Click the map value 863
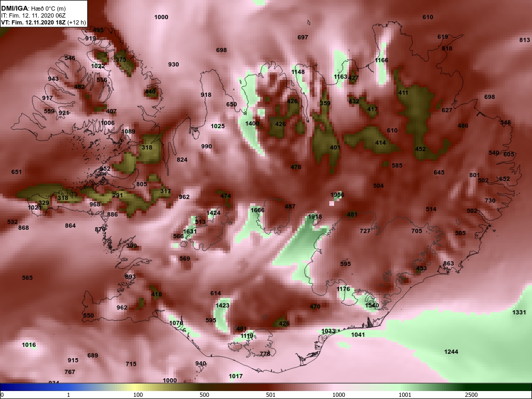The width and height of the screenshot is (532, 399). point(448,263)
